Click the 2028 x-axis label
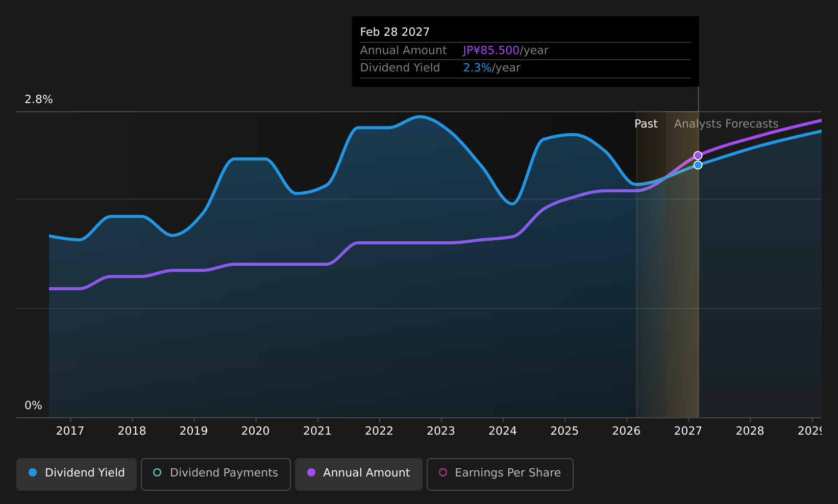Image resolution: width=838 pixels, height=504 pixels. tap(750, 431)
